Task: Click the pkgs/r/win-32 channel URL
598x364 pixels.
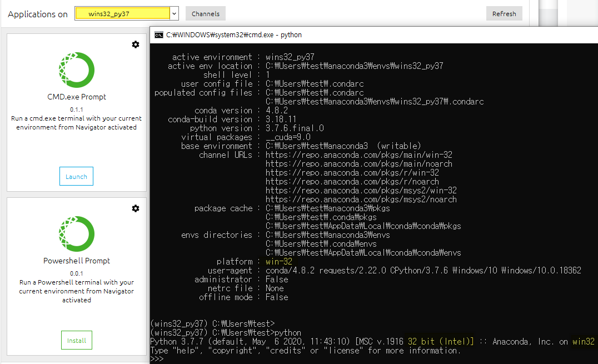Action: click(x=352, y=172)
